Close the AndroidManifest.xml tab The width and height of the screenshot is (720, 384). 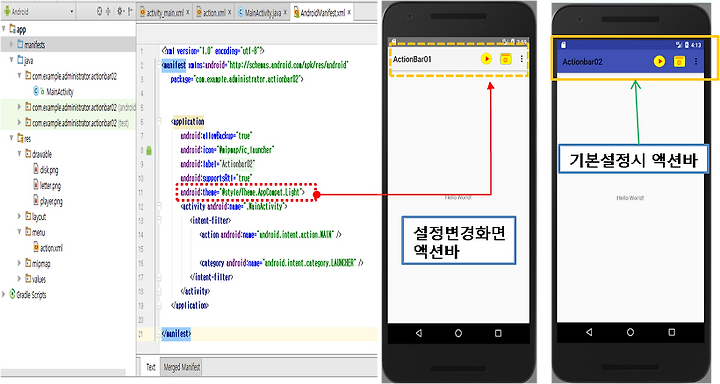[x=349, y=13]
